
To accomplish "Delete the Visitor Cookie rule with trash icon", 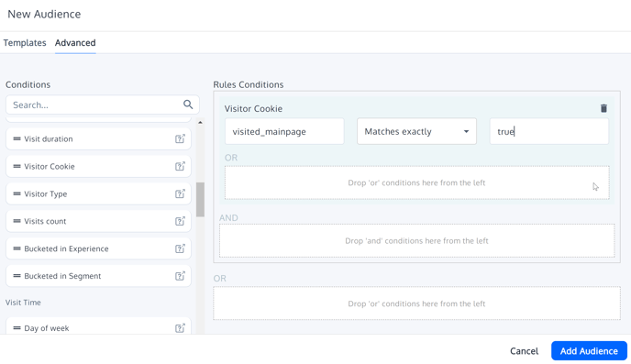I will click(x=603, y=108).
